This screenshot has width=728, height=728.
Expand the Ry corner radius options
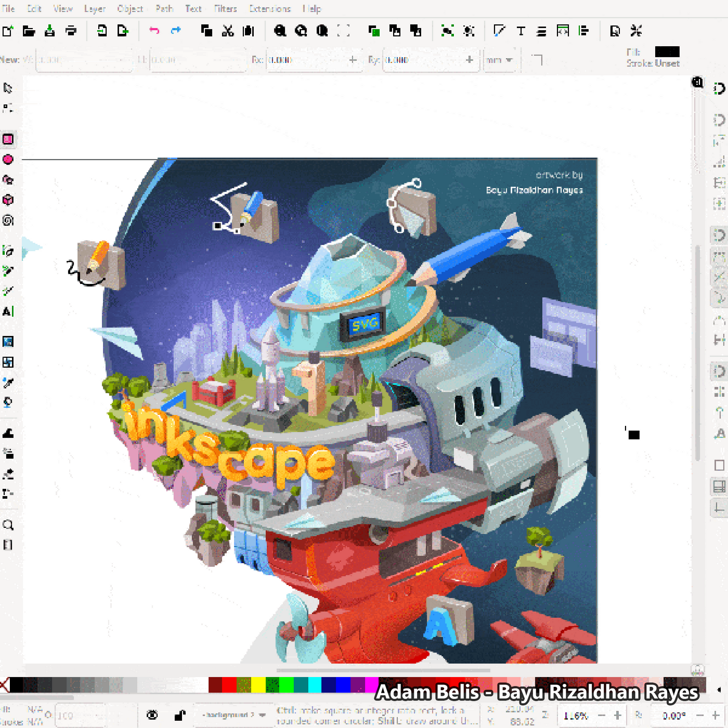coord(470,59)
